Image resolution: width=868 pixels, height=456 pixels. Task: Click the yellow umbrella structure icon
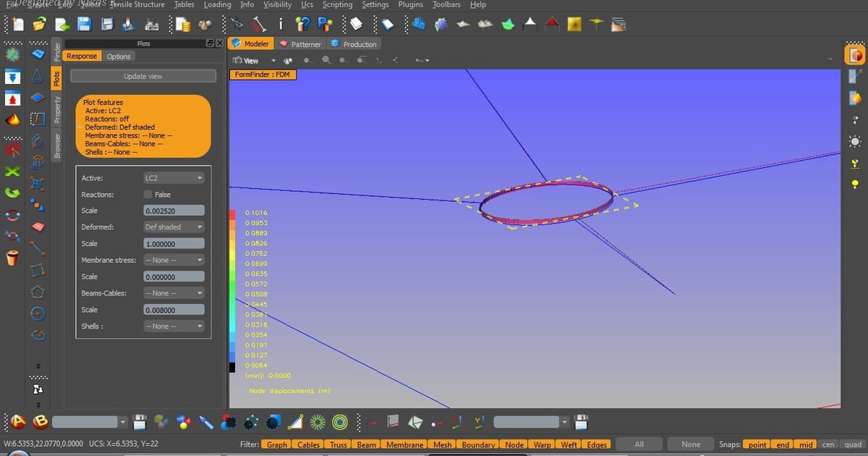(596, 25)
